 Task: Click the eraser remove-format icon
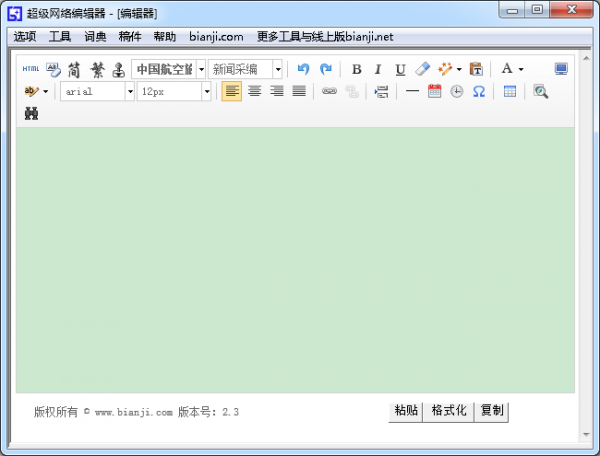pos(422,69)
